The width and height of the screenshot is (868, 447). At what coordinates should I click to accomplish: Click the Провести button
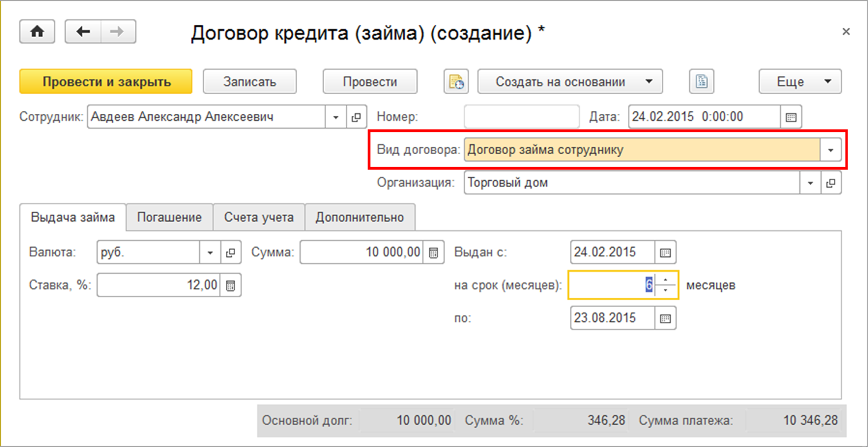coord(370,82)
